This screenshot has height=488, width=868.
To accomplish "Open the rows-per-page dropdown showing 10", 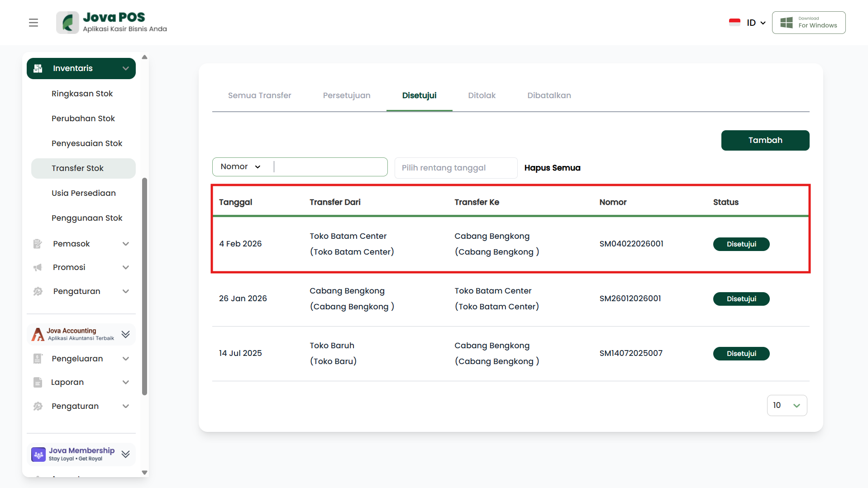I will pos(787,405).
